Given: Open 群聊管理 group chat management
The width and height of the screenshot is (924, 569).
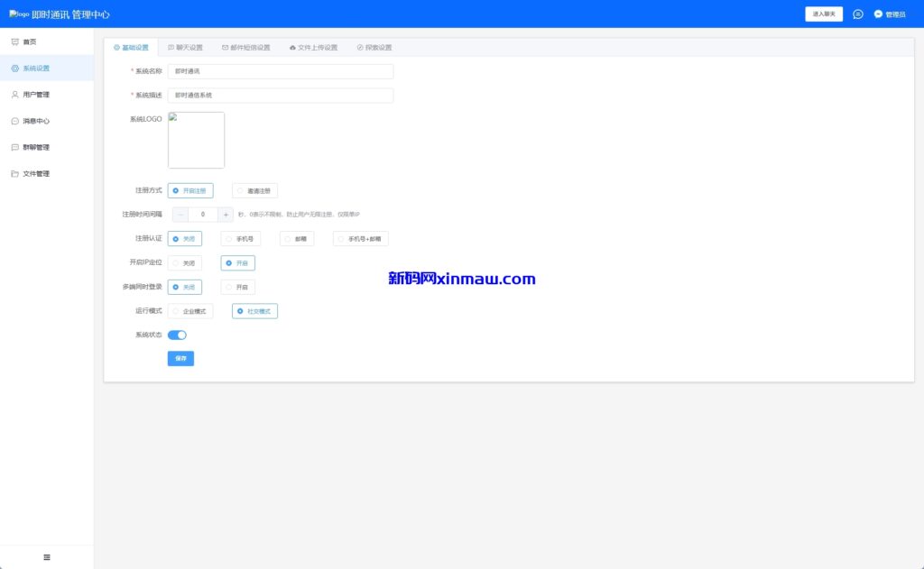Looking at the screenshot, I should coord(35,147).
